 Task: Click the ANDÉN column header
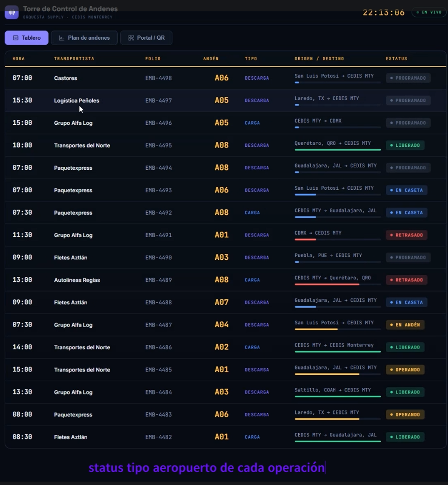click(x=211, y=59)
